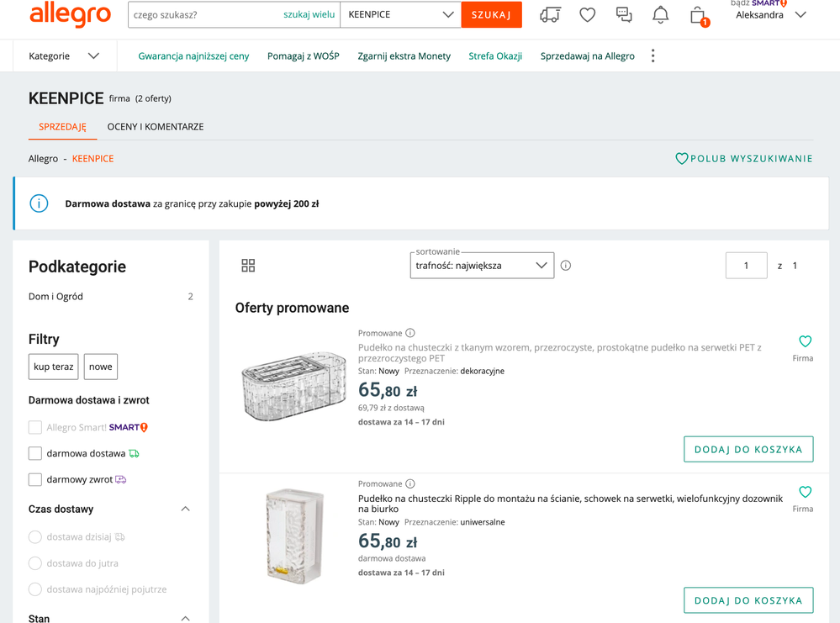This screenshot has width=840, height=623.
Task: Select dostawa najpóźniej pojutrze radio option
Action: [34, 589]
